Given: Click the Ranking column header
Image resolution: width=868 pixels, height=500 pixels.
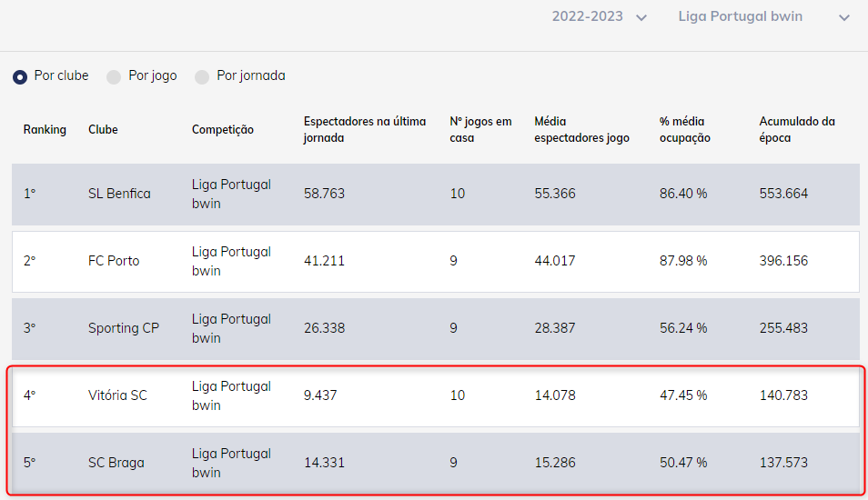Looking at the screenshot, I should pyautogui.click(x=45, y=129).
